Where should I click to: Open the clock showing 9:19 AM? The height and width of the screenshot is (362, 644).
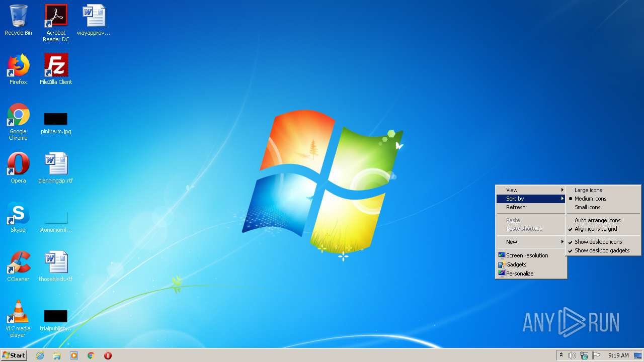[x=618, y=355]
